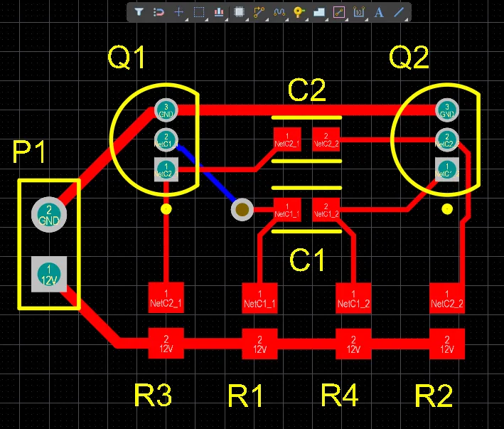
Task: Open the selection filter funnel icon
Action: pyautogui.click(x=139, y=12)
